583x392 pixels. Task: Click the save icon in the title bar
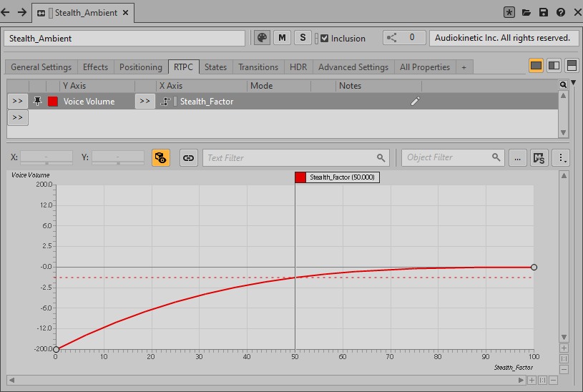(544, 13)
